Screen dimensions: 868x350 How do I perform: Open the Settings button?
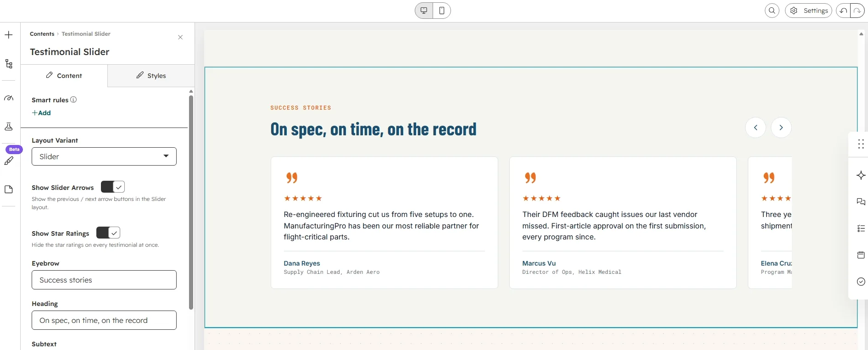808,11
